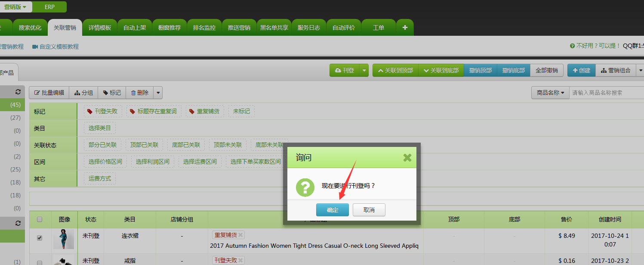Click 取消 to cancel the dialog
The image size is (644, 265).
click(369, 210)
